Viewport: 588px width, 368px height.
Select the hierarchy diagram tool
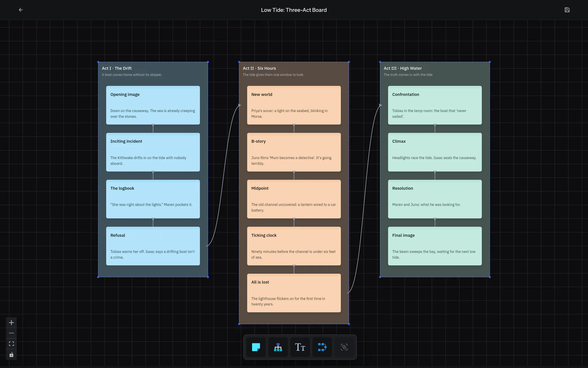(278, 347)
